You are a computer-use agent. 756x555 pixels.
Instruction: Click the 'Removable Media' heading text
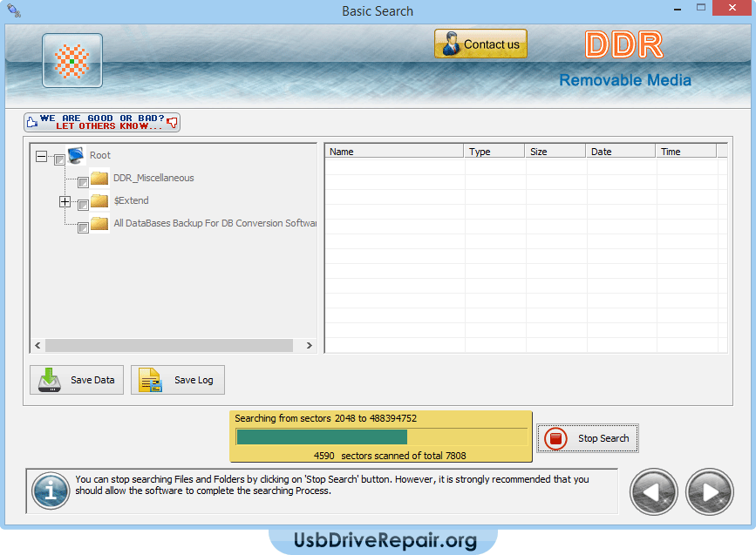(625, 80)
